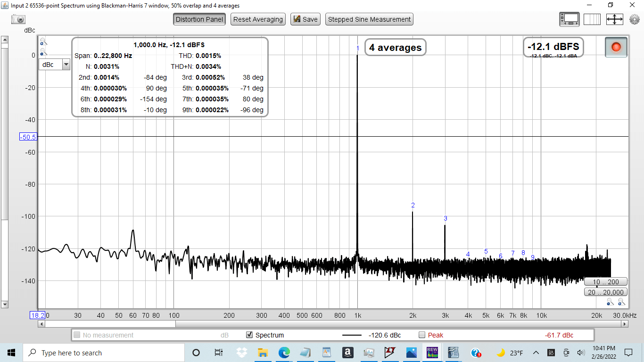
Task: Click the 4 averages label box
Action: pyautogui.click(x=395, y=48)
